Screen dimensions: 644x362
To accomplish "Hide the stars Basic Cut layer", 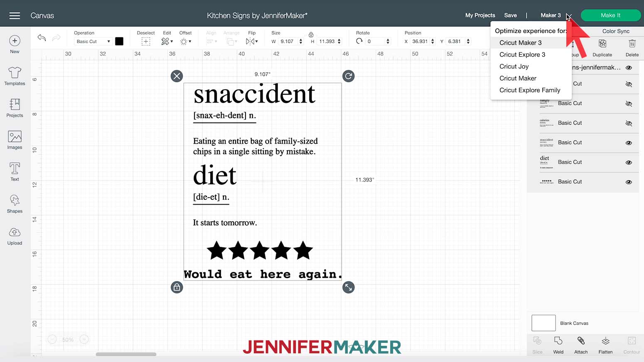I will point(629,182).
